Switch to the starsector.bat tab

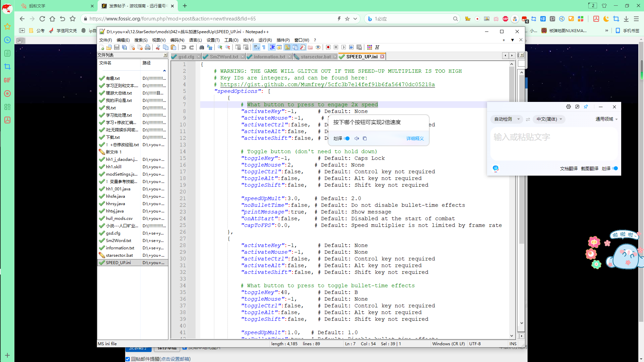point(315,57)
